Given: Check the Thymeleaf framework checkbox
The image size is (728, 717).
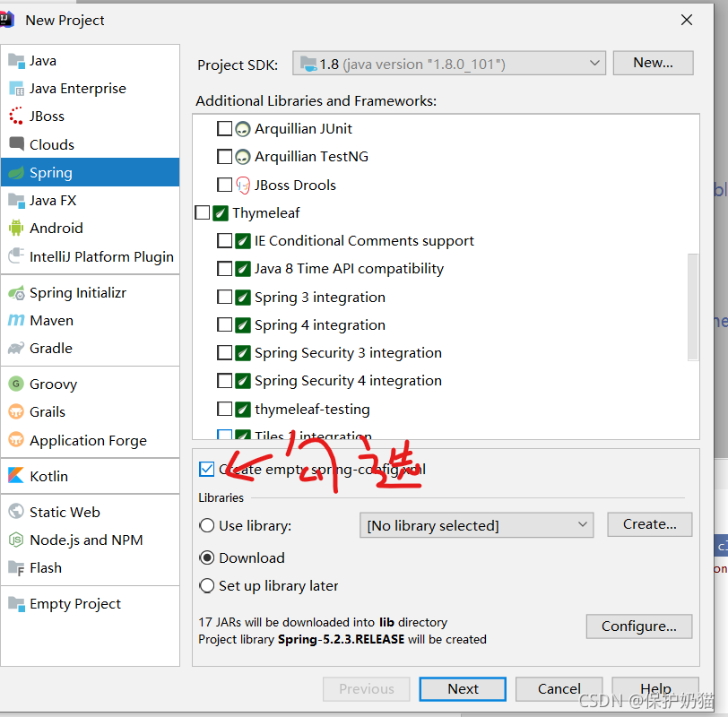Looking at the screenshot, I should click(203, 212).
